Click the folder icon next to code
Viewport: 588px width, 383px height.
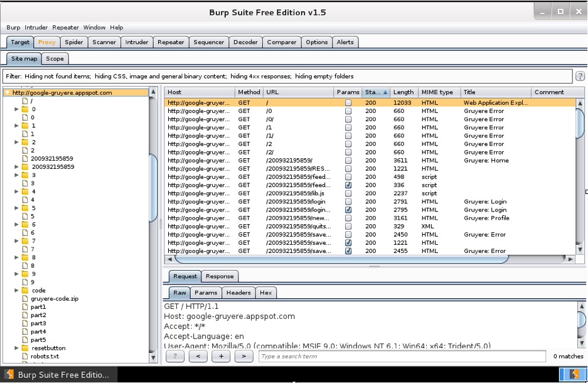(26, 290)
